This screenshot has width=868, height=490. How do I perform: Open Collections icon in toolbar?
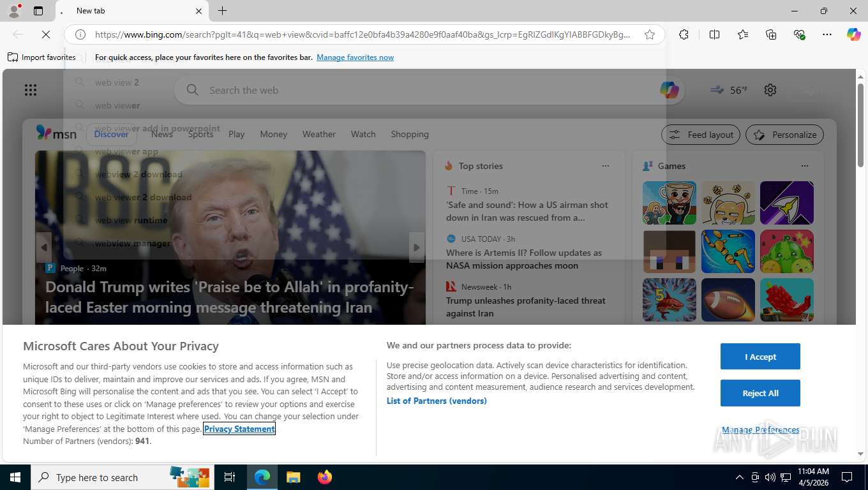(771, 34)
